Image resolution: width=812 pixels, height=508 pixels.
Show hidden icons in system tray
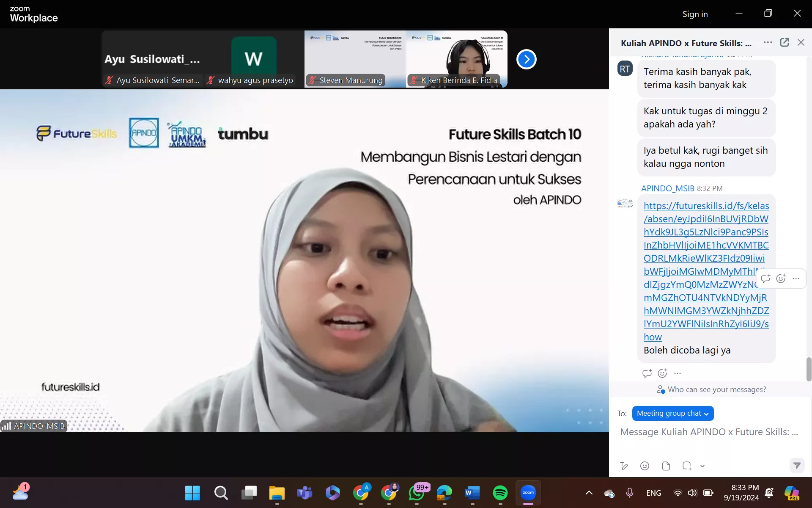(589, 493)
